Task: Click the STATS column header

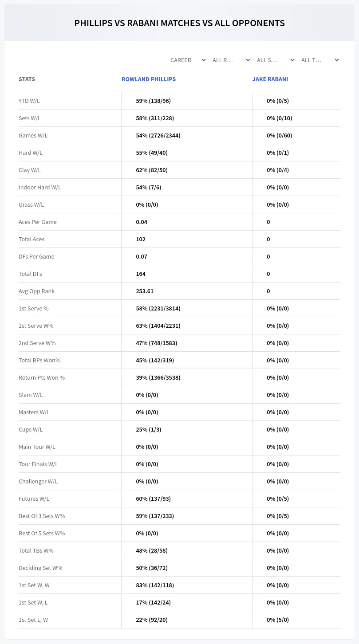Action: click(x=27, y=79)
